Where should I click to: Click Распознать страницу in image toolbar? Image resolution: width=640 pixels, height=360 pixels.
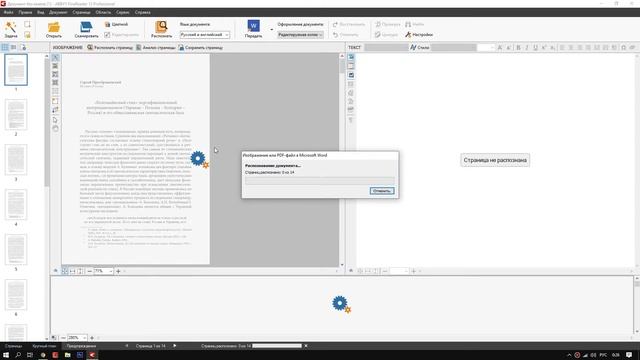coord(110,48)
